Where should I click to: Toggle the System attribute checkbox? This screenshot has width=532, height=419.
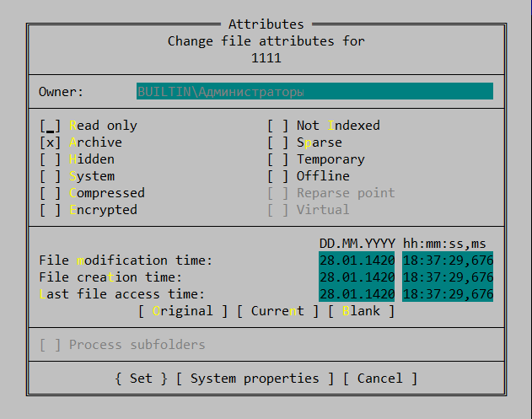click(77, 176)
